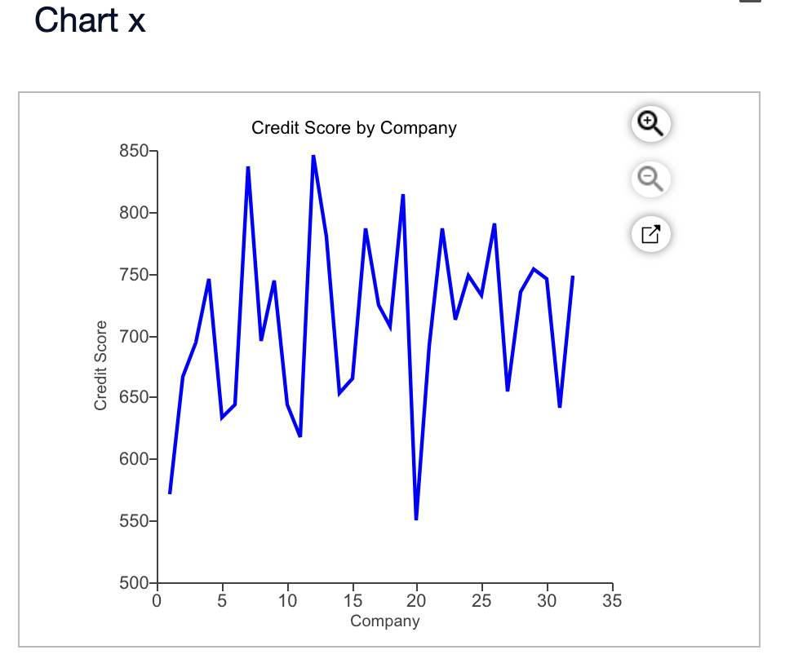The image size is (785, 672).
Task: Click the zoom-out magnifier icon
Action: pos(650,179)
